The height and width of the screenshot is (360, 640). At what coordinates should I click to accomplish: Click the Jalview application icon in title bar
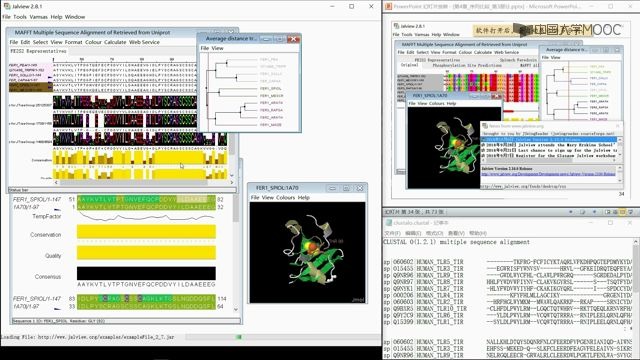(6, 6)
